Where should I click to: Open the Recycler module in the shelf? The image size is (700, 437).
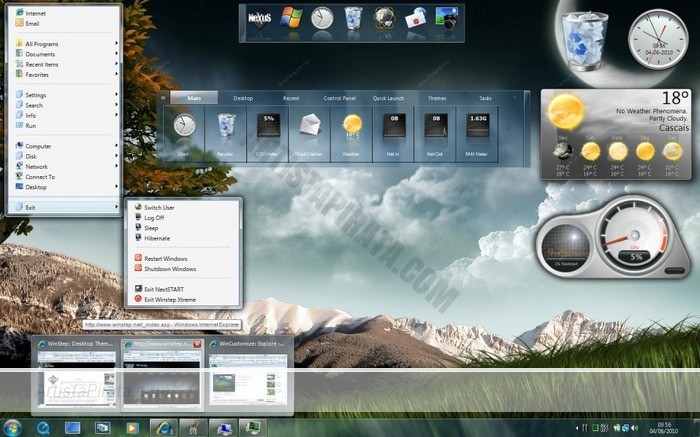[x=226, y=133]
